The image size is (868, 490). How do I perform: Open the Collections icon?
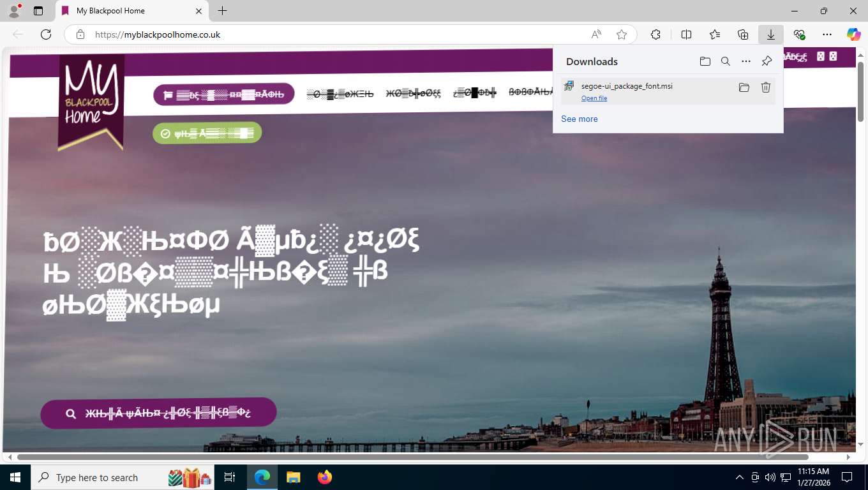[x=743, y=34]
